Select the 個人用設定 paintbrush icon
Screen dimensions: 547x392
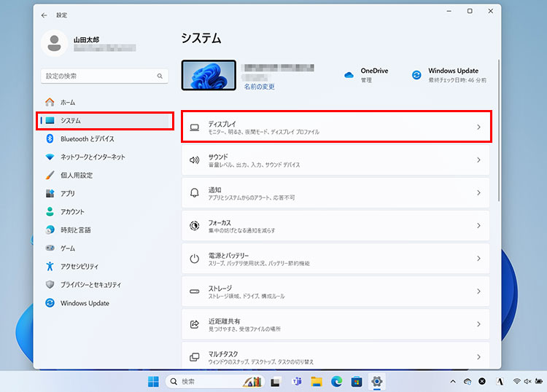click(50, 175)
